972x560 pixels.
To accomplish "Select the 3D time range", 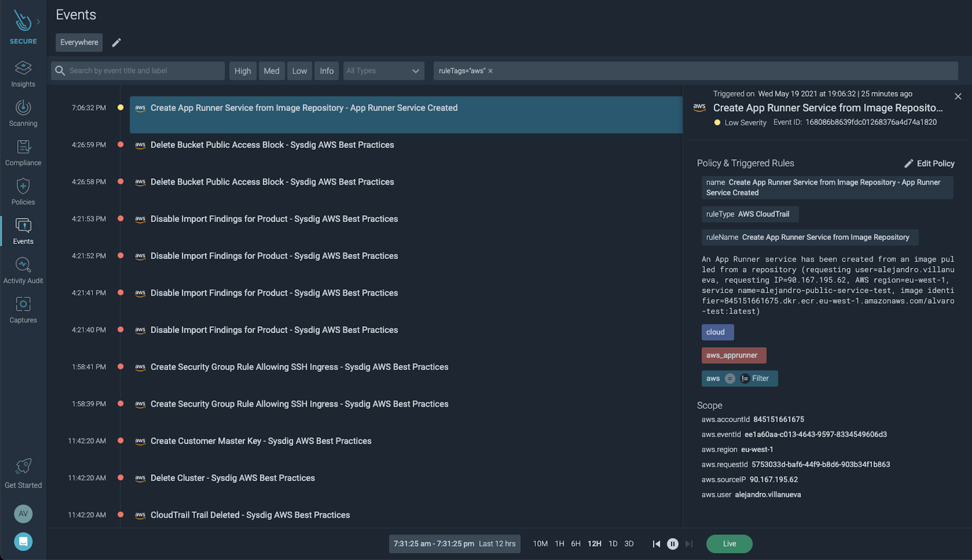I will point(629,544).
